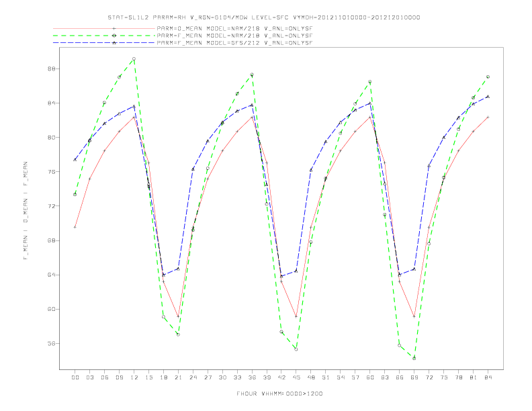
Task: Click x-axis forecast hour label 24
Action: 193,377
